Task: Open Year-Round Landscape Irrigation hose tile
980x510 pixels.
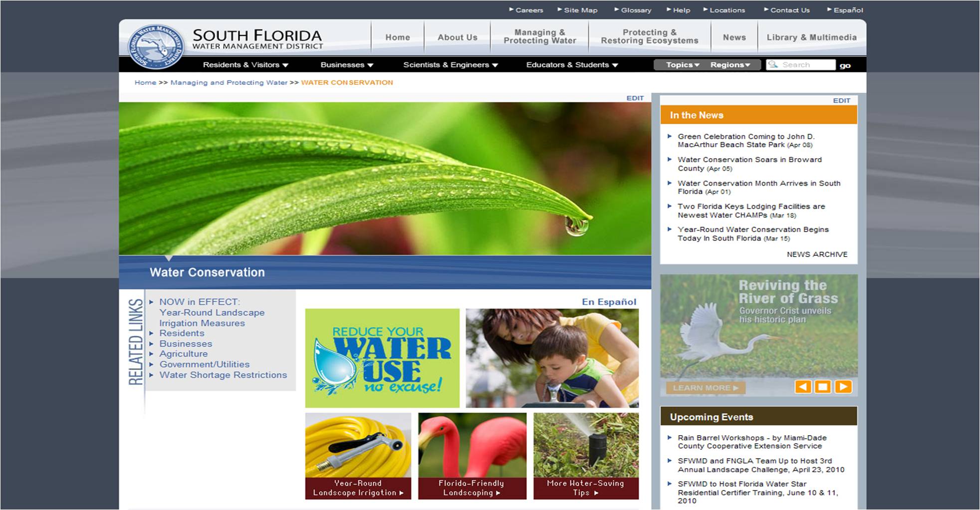Action: pyautogui.click(x=358, y=456)
